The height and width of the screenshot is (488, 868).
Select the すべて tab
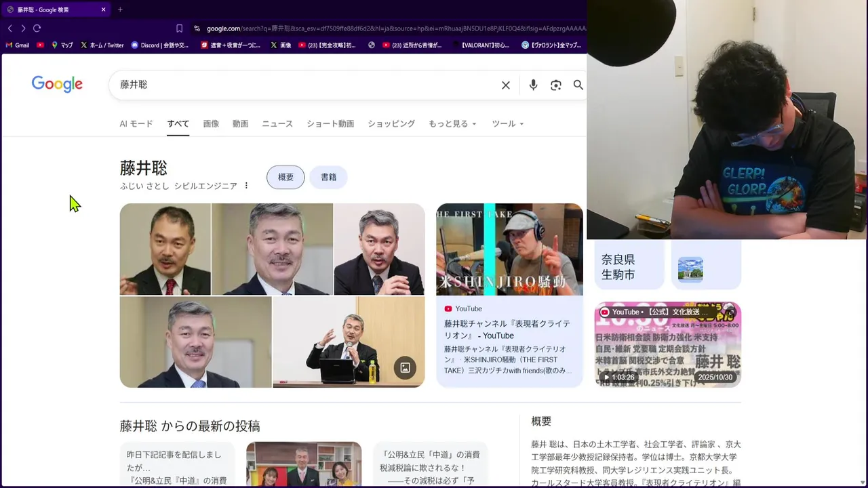tap(178, 124)
